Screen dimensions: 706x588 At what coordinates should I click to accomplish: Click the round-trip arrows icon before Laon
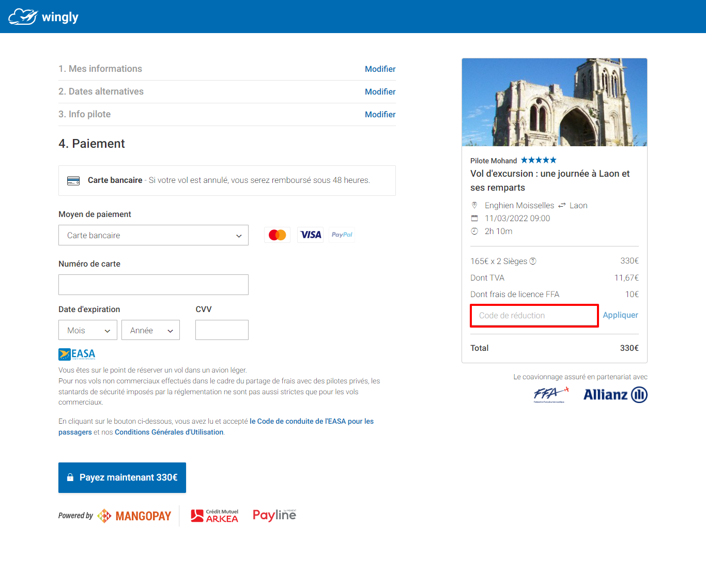[x=562, y=206]
